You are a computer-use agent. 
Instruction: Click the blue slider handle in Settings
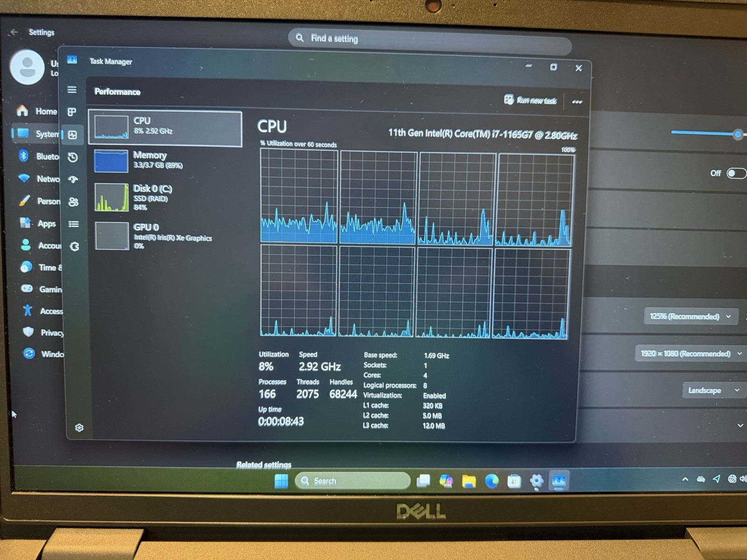click(738, 134)
